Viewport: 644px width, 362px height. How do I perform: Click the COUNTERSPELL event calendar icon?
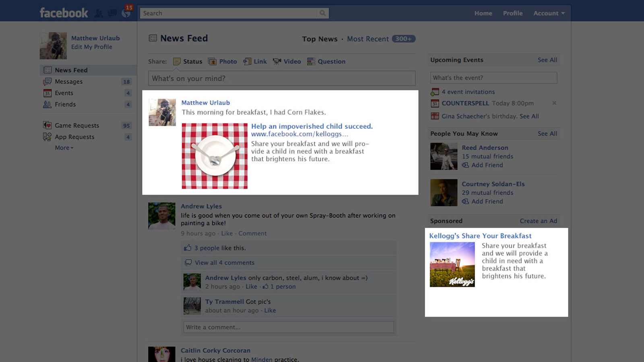(435, 103)
